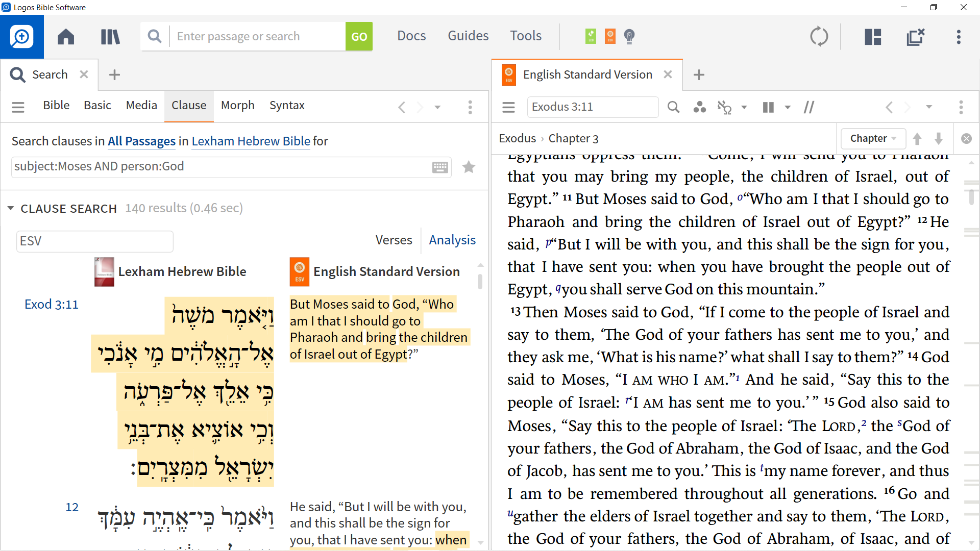Select the Clause search type
The width and height of the screenshot is (980, 551).
(189, 106)
